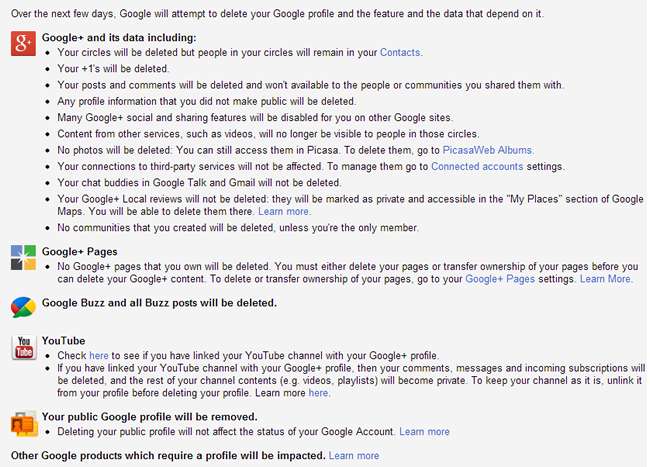
Task: Click the public Google profile icon
Action: (23, 423)
